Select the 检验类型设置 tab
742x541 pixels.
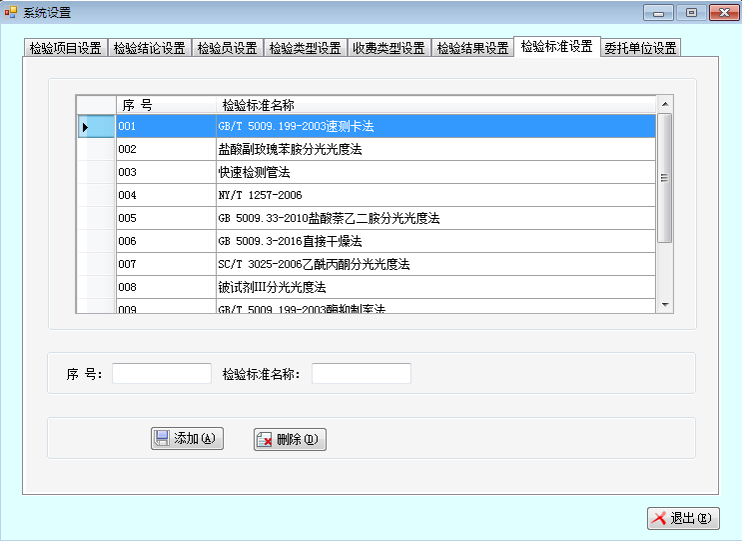(x=305, y=49)
